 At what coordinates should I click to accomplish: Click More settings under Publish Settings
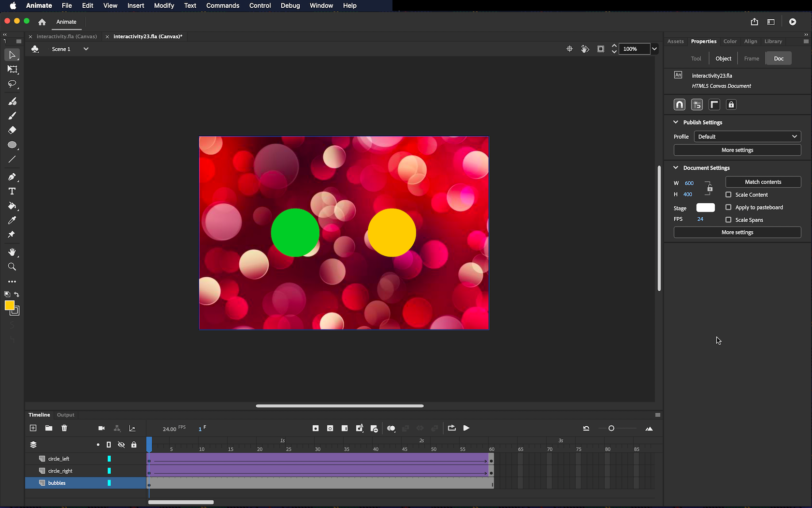[x=737, y=150]
